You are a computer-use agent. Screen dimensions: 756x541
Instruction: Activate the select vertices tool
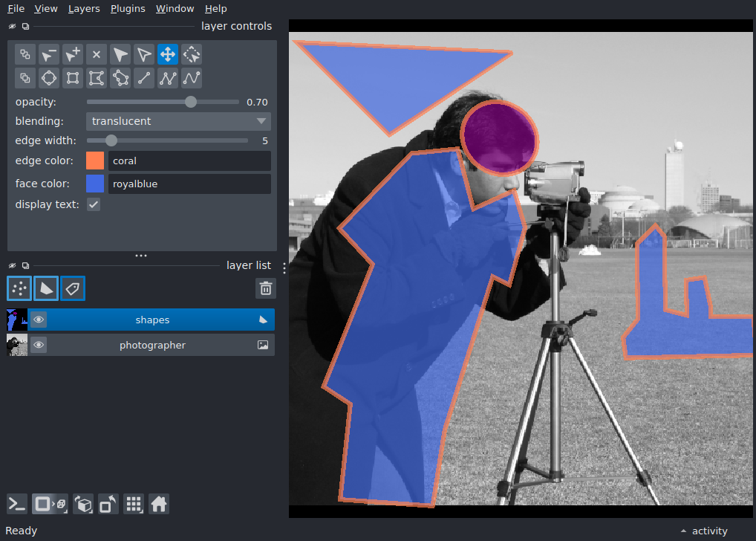[x=144, y=54]
